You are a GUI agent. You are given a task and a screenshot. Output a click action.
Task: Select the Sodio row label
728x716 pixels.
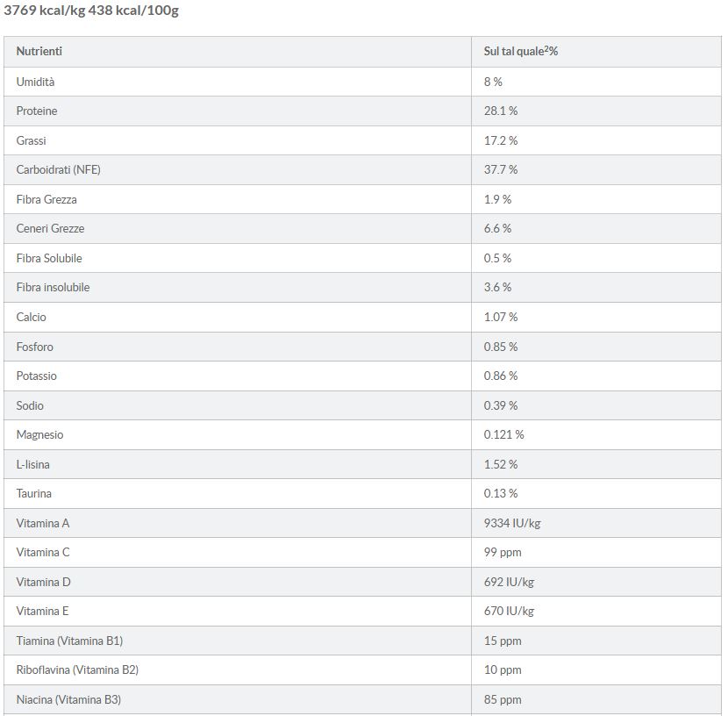[x=30, y=405]
